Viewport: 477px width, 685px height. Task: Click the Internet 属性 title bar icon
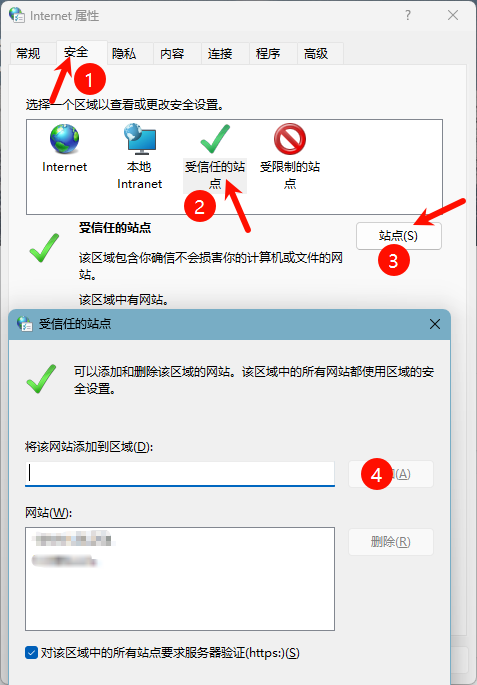(17, 15)
